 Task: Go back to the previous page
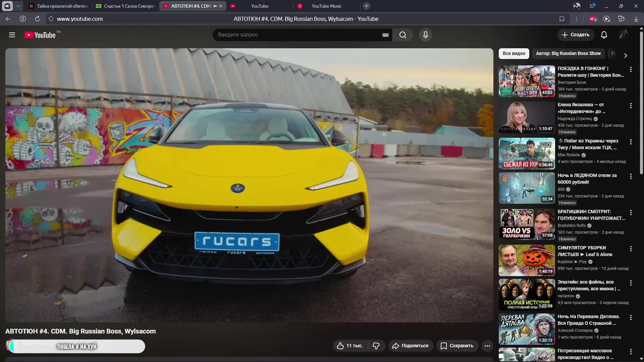[x=8, y=19]
